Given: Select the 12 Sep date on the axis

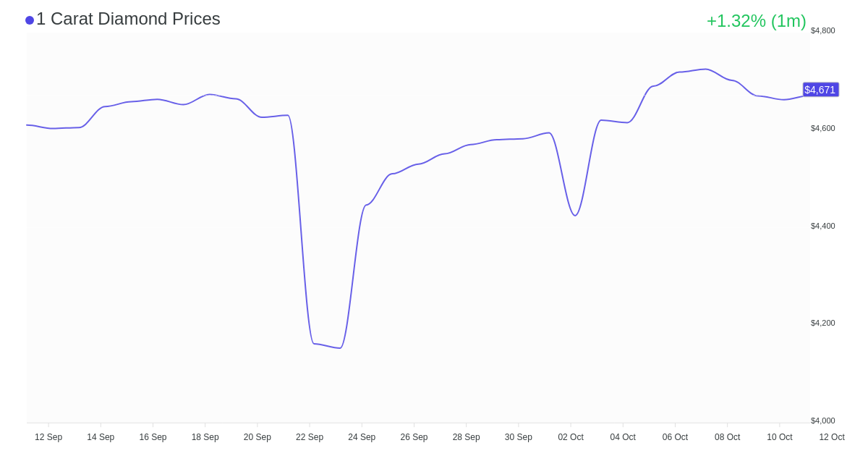Looking at the screenshot, I should (x=48, y=437).
